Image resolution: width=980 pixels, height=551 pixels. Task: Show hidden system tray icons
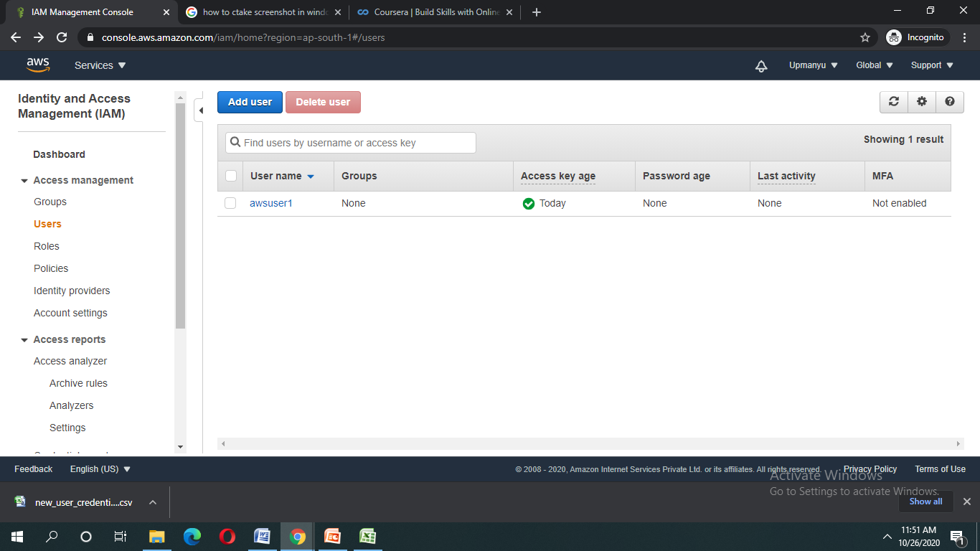[x=887, y=537]
